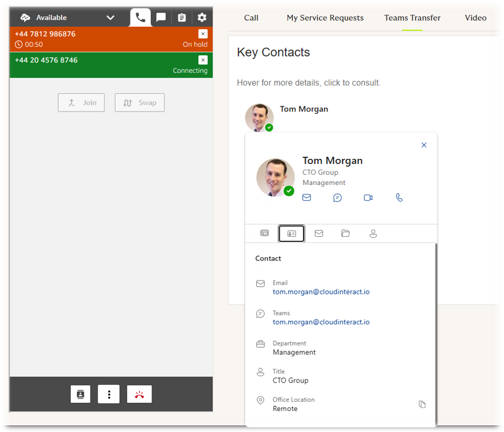Click the Join calls button
The height and width of the screenshot is (432, 504).
(x=81, y=102)
